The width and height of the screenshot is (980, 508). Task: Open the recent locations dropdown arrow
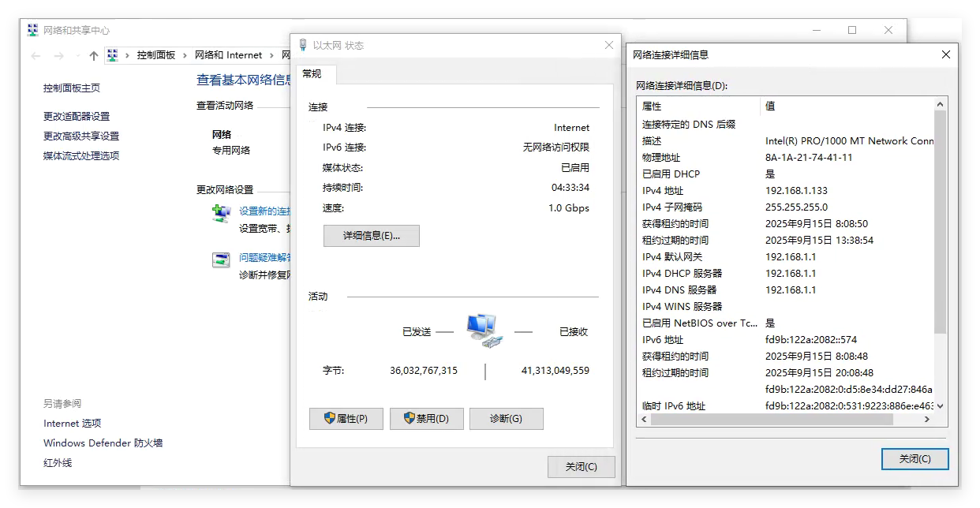[77, 56]
